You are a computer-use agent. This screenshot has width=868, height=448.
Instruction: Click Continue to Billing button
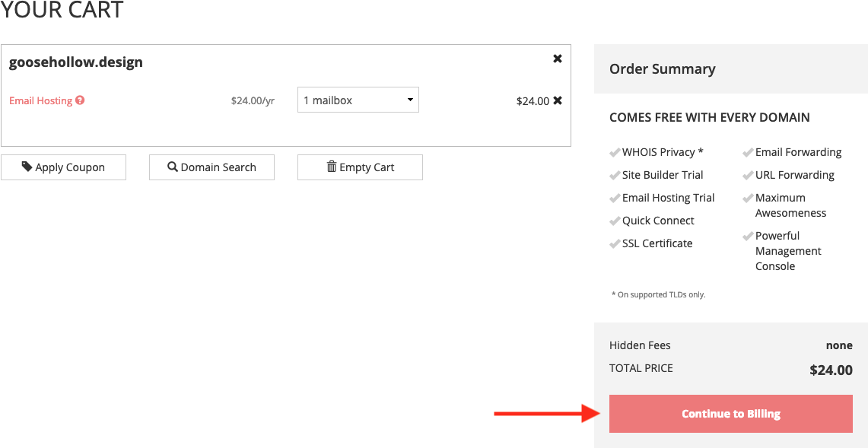(x=731, y=414)
